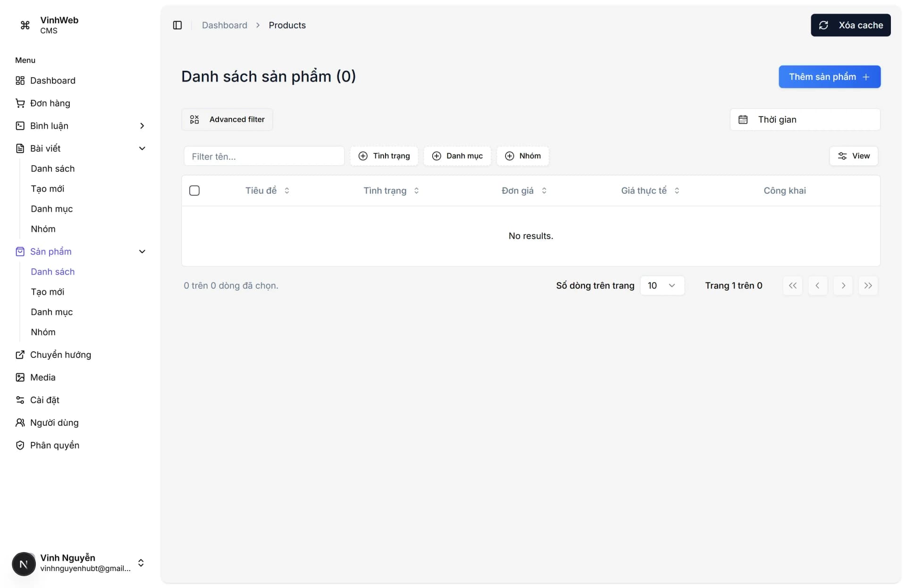The height and width of the screenshot is (588, 906).
Task: Open the calendar icon in Thời gian field
Action: click(743, 119)
